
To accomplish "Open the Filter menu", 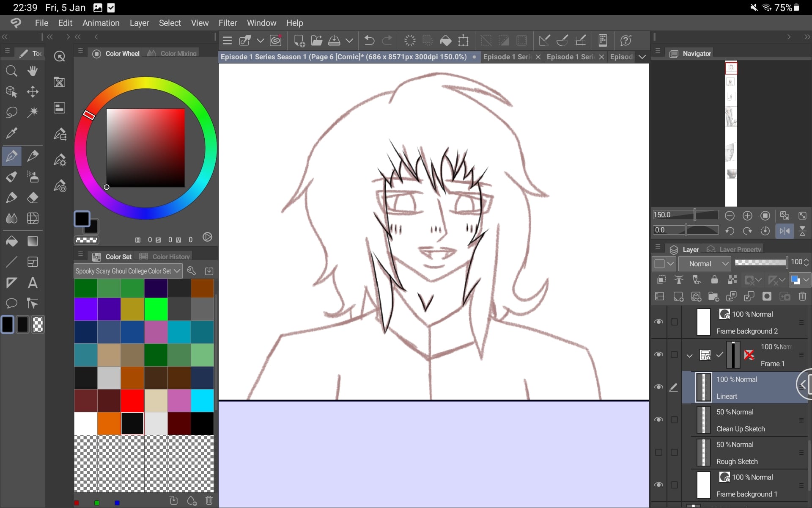I will click(x=228, y=23).
